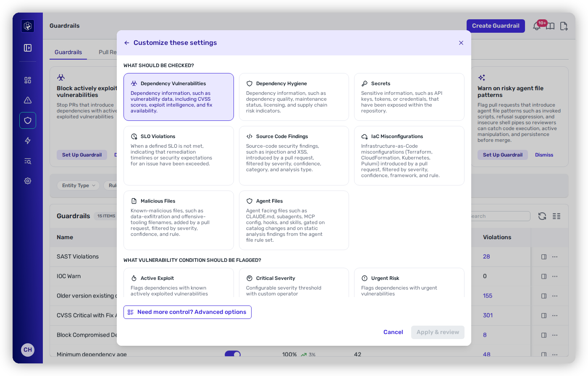Open the lightning bolt icon in sidebar
This screenshot has height=376, width=588.
pyautogui.click(x=28, y=141)
